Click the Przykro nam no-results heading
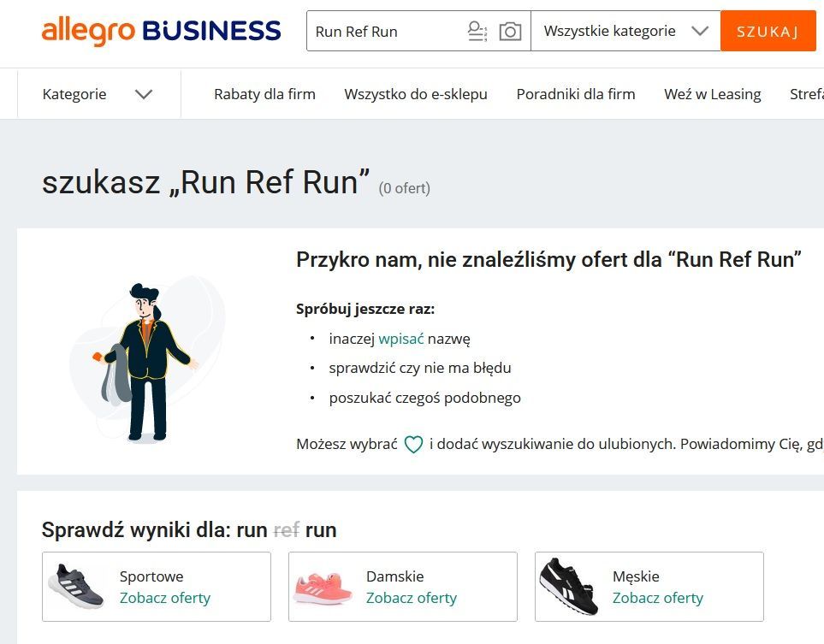This screenshot has height=644, width=824. [548, 259]
